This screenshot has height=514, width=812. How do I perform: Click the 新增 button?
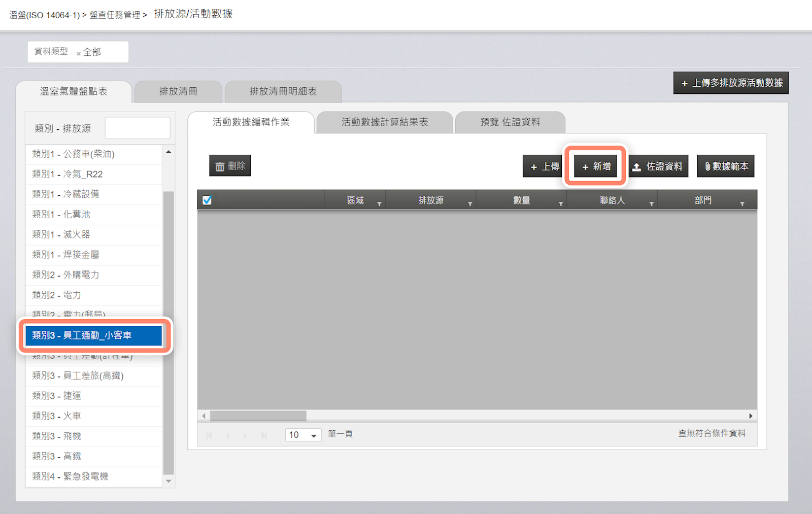[x=596, y=166]
